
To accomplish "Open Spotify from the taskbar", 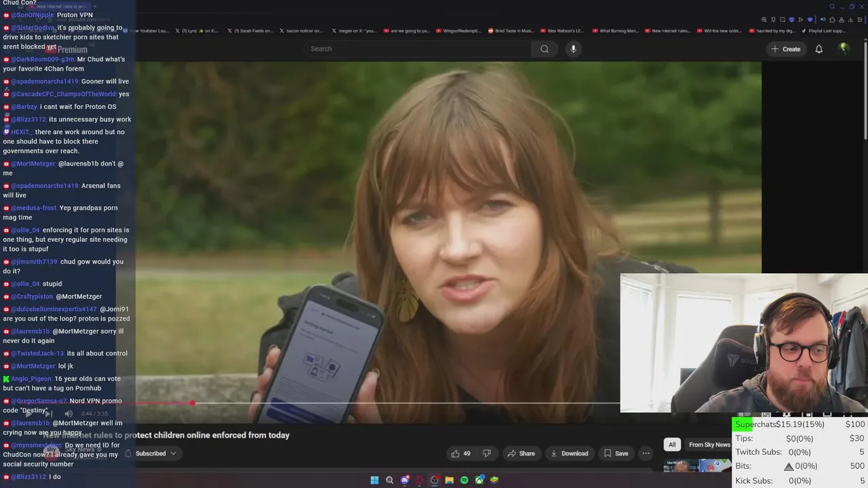I will click(x=464, y=480).
